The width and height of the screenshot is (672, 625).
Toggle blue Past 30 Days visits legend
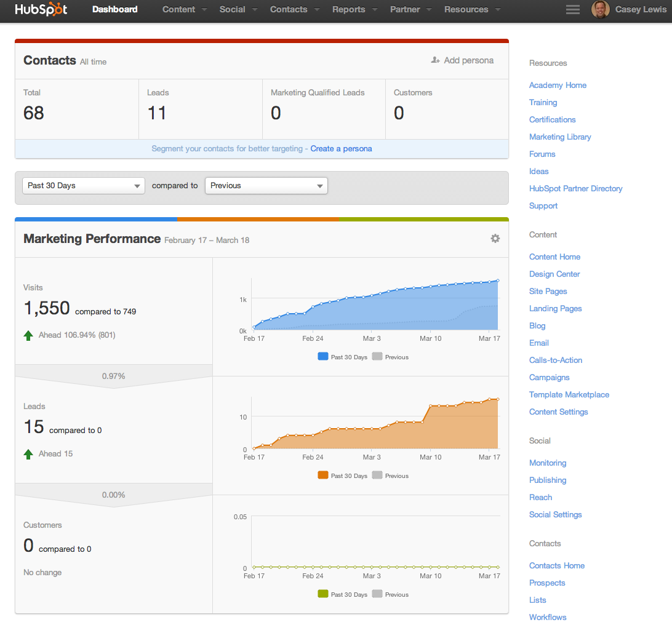point(323,356)
